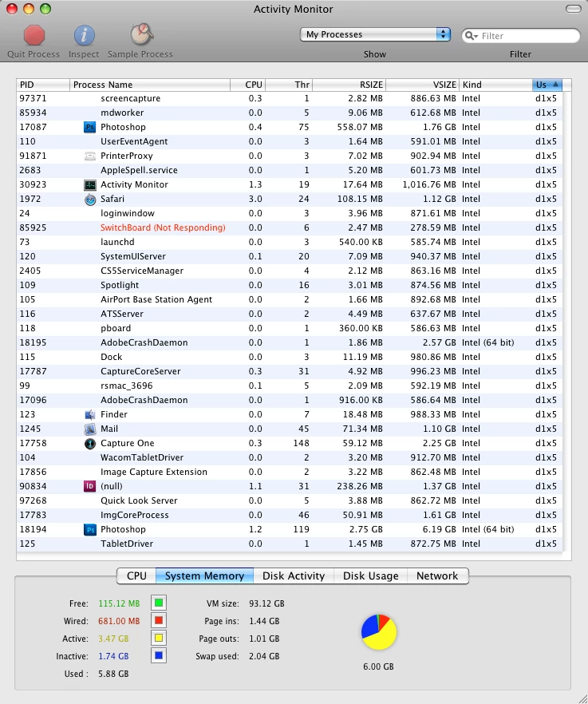Viewport: 588px width, 704px height.
Task: Focus the Filter search field
Action: pyautogui.click(x=521, y=35)
